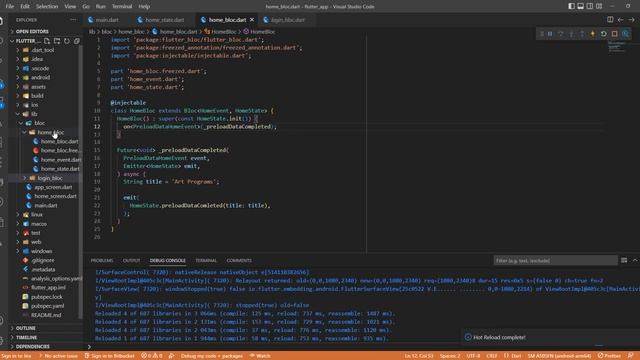Open Prettier status bar item

pyautogui.click(x=609, y=356)
